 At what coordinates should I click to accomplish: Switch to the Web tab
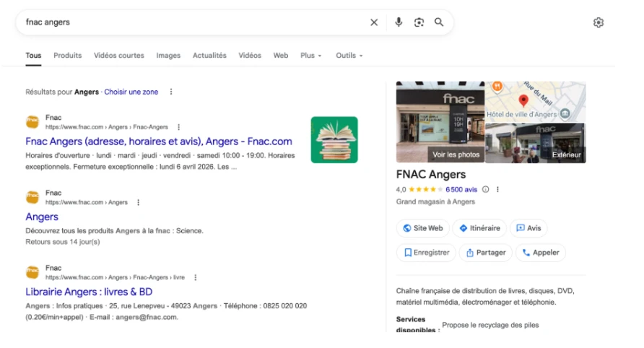pos(281,56)
